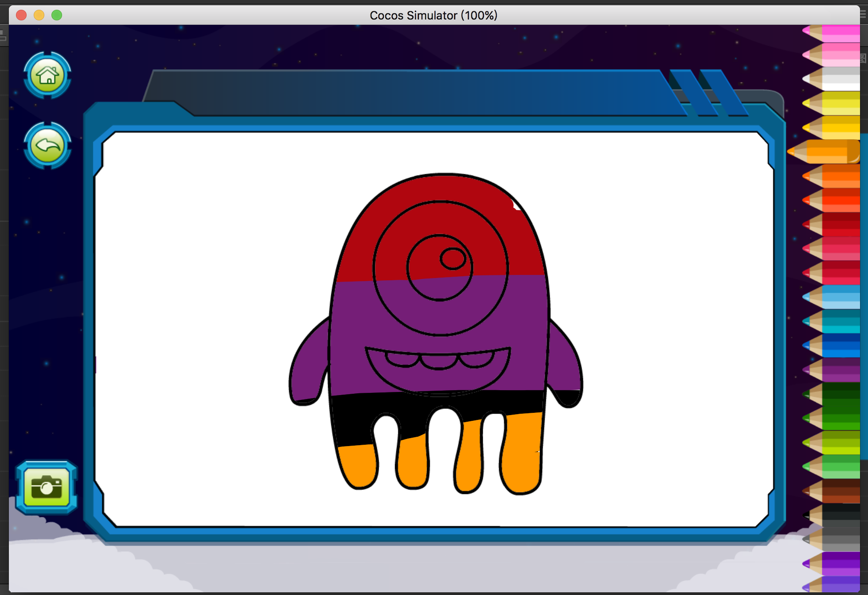Click the green macOS zoom window button
This screenshot has width=868, height=595.
click(57, 15)
